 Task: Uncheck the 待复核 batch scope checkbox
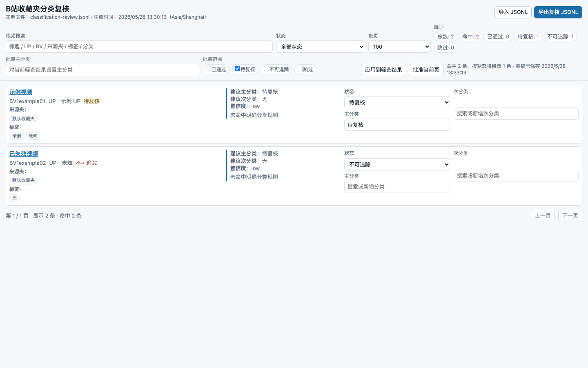237,69
